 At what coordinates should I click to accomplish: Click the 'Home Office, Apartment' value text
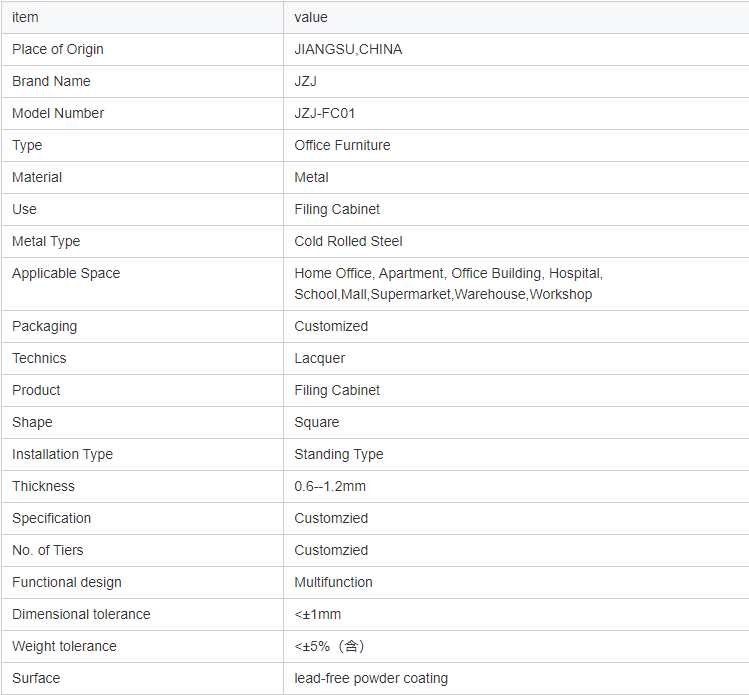pos(368,273)
